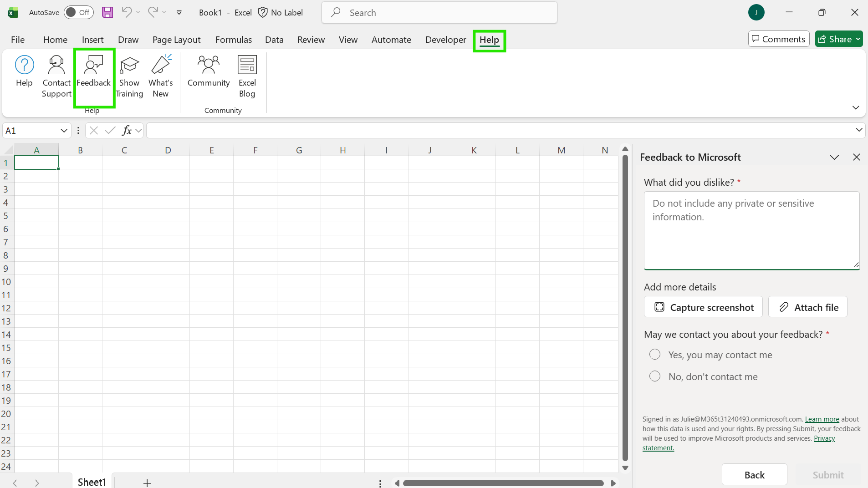The image size is (868, 488).
Task: Open the feedback pane options chevron
Action: click(834, 157)
